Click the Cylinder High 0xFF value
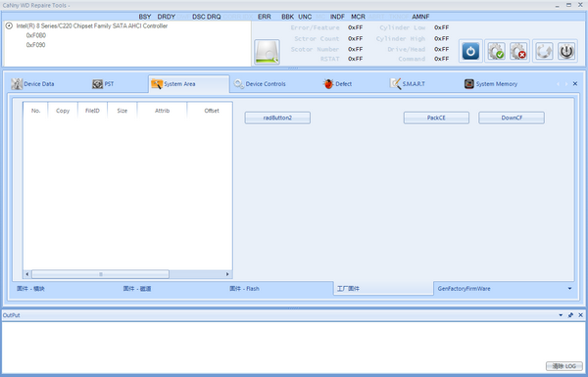This screenshot has width=588, height=377. click(x=441, y=38)
